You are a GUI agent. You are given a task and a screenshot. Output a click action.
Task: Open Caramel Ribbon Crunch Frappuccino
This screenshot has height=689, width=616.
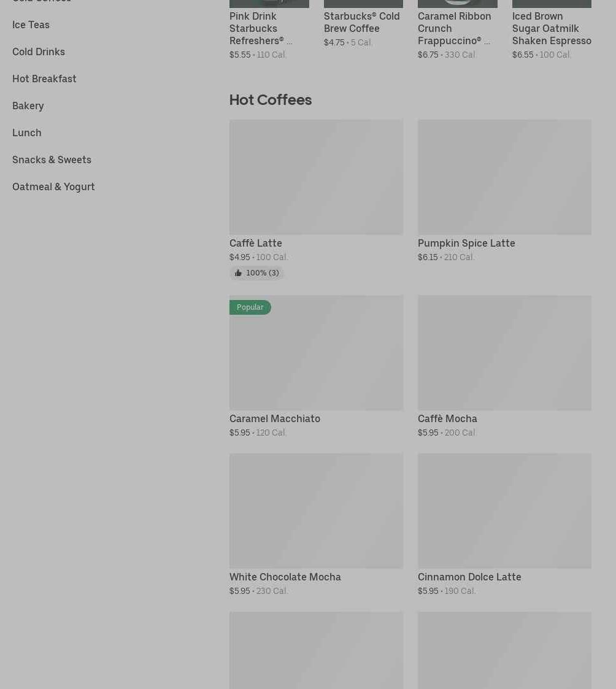point(454,28)
